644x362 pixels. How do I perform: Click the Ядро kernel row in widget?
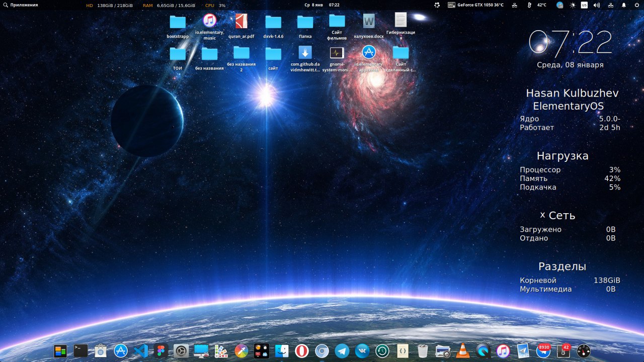[570, 119]
